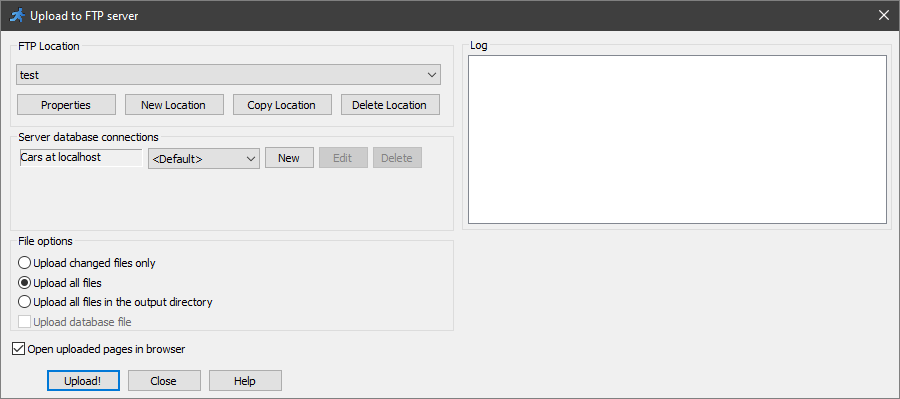
Task: Select Upload all files option
Action: pos(61,282)
